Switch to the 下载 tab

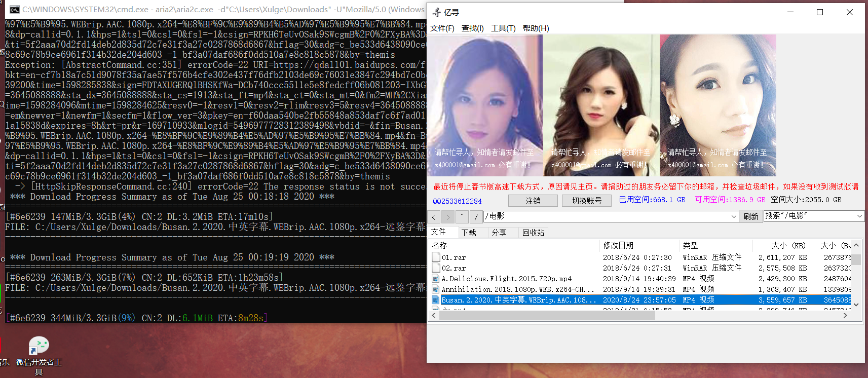point(469,233)
